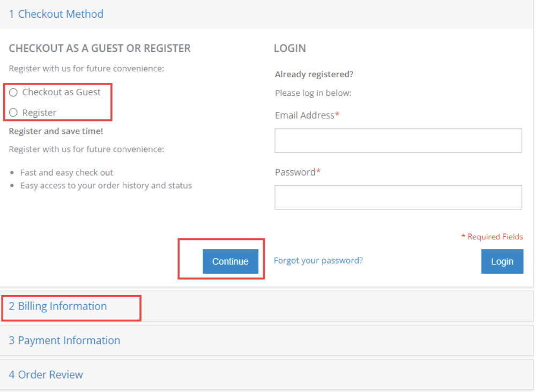Open the 3 Payment Information step
This screenshot has width=536, height=392.
pyautogui.click(x=64, y=341)
